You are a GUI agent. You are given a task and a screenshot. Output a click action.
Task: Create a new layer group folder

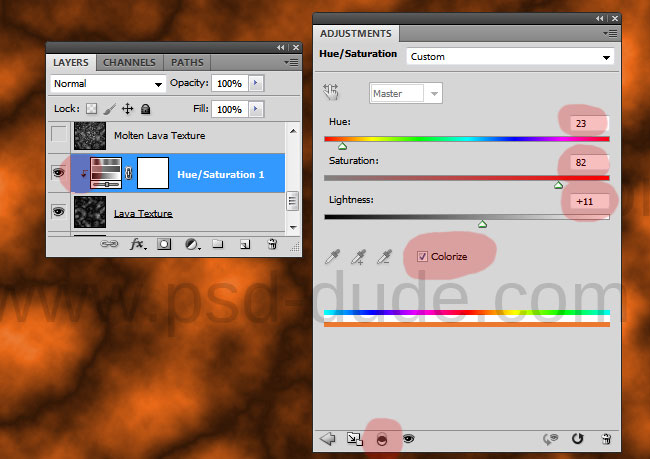tap(218, 244)
